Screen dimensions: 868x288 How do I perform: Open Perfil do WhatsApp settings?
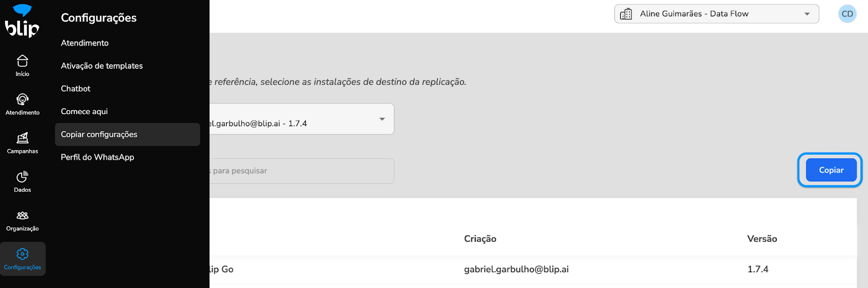(x=98, y=157)
